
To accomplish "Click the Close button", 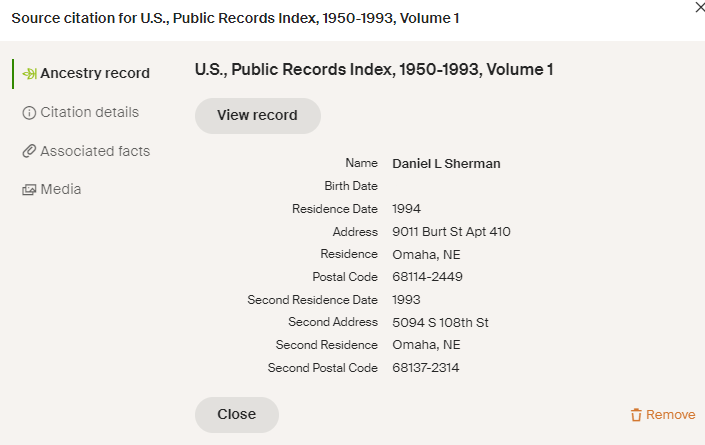I will [x=236, y=414].
